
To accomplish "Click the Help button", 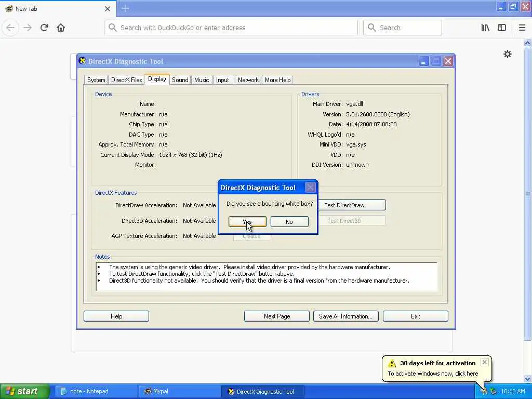I will [116, 316].
